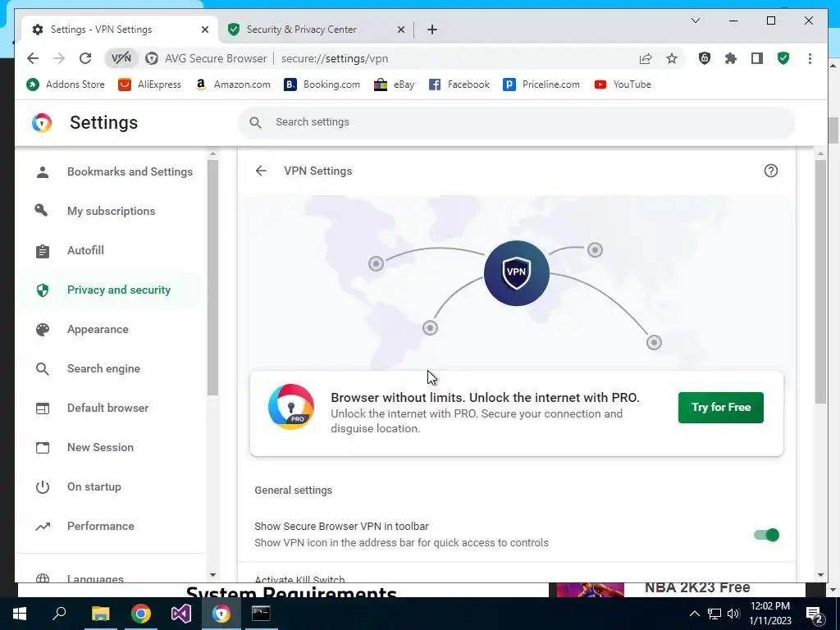Open the notification center icon

(815, 614)
